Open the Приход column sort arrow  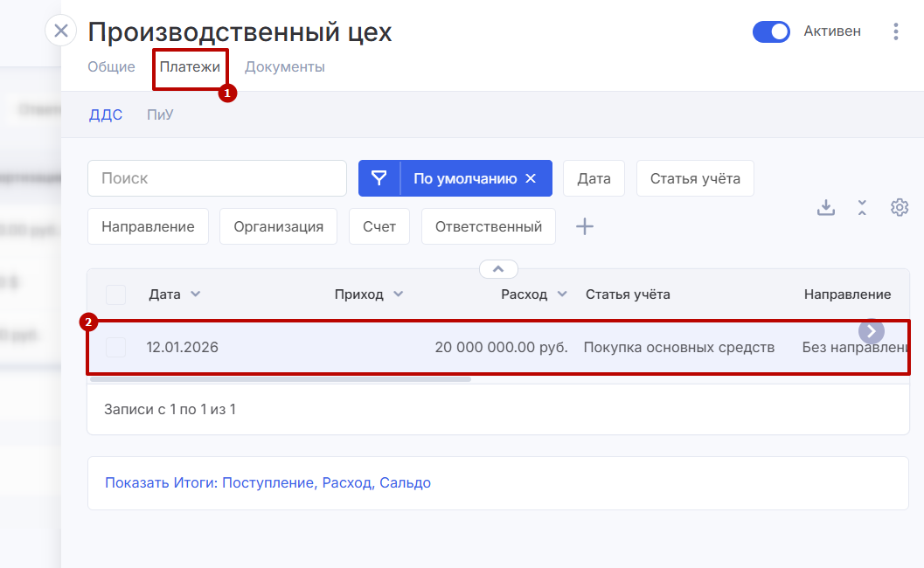(x=399, y=294)
